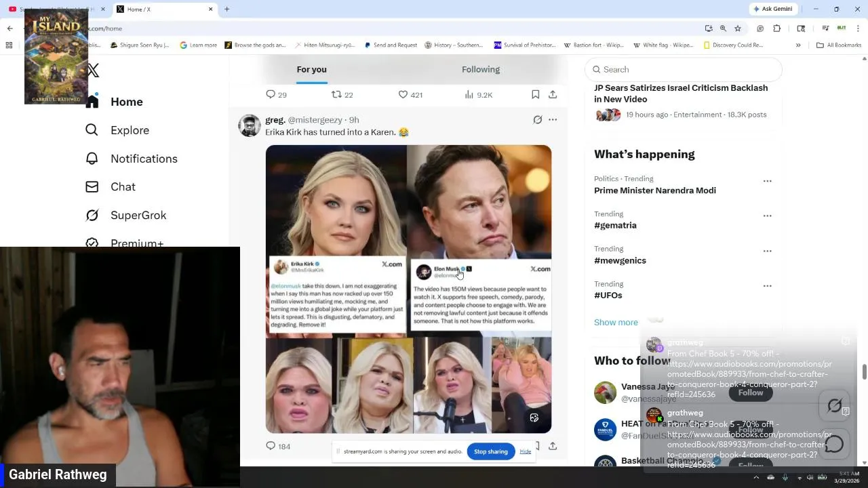Open the floating chat messages button
Image resolution: width=868 pixels, height=488 pixels.
click(x=835, y=444)
